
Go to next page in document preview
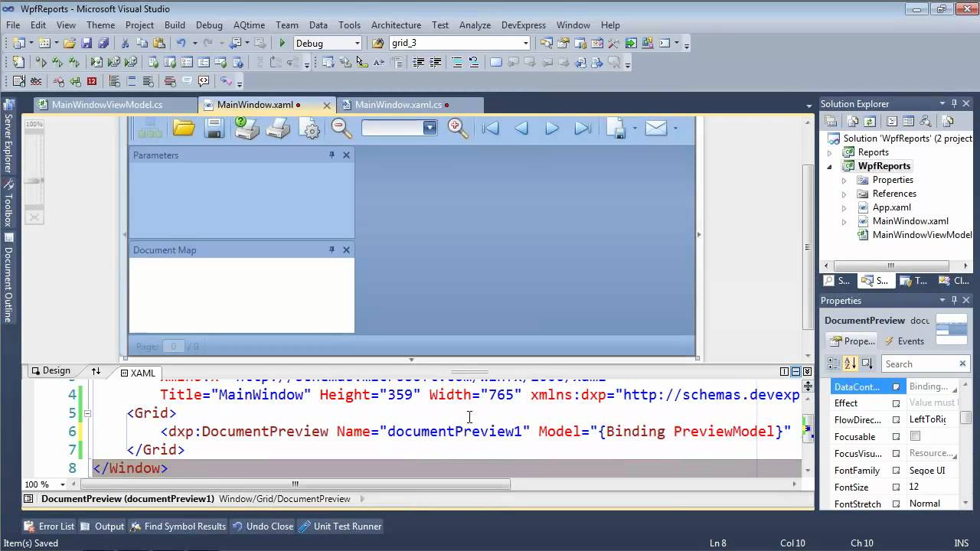552,129
